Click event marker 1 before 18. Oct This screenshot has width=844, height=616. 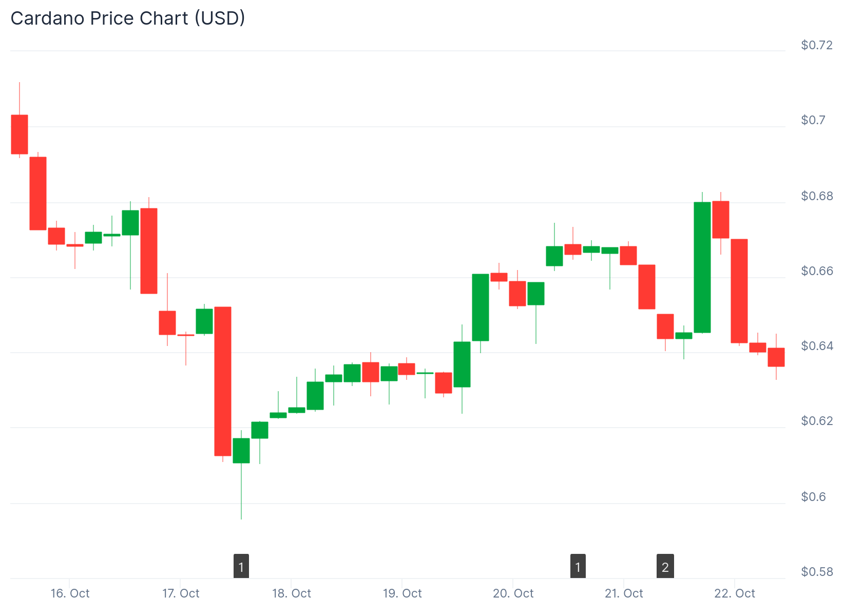[x=241, y=567]
